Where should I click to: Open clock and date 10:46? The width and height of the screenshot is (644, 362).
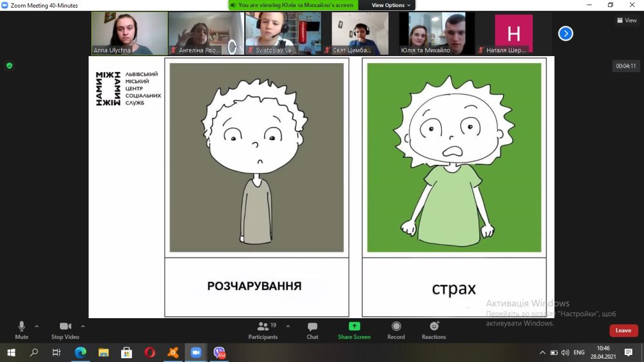coord(603,352)
